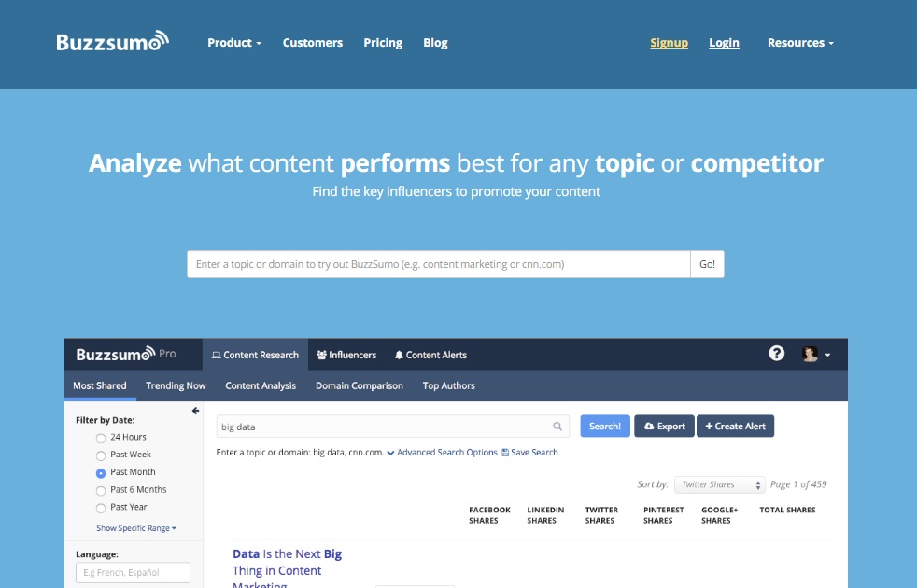Switch to the Content Research tab
This screenshot has width=917, height=588.
pyautogui.click(x=255, y=355)
